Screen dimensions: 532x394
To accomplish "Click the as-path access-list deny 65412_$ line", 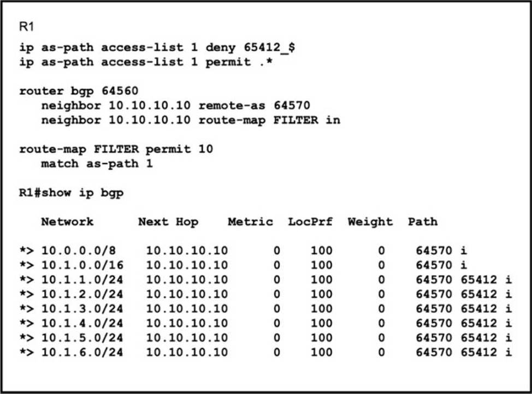I will [x=157, y=47].
